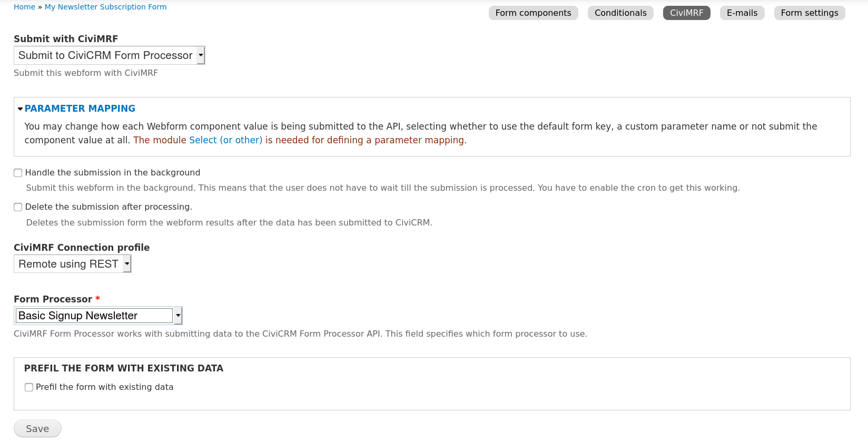Tick Prefil the form with existing data
Image resolution: width=868 pixels, height=441 pixels.
[x=29, y=387]
